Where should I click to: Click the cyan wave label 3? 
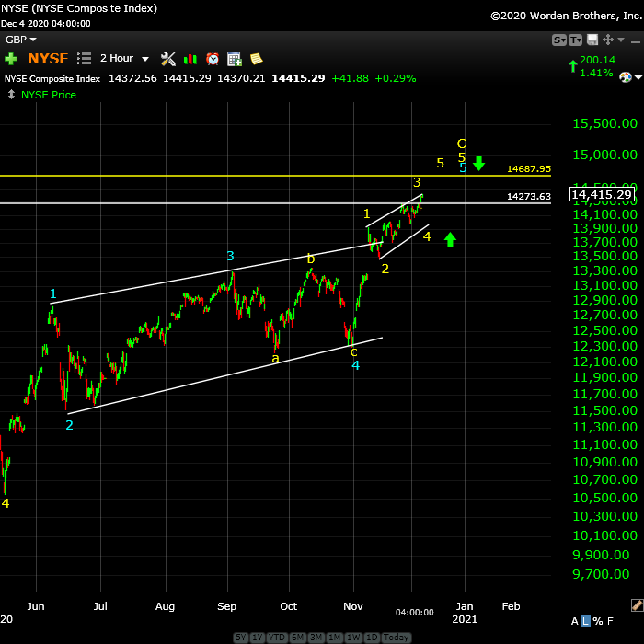[230, 256]
